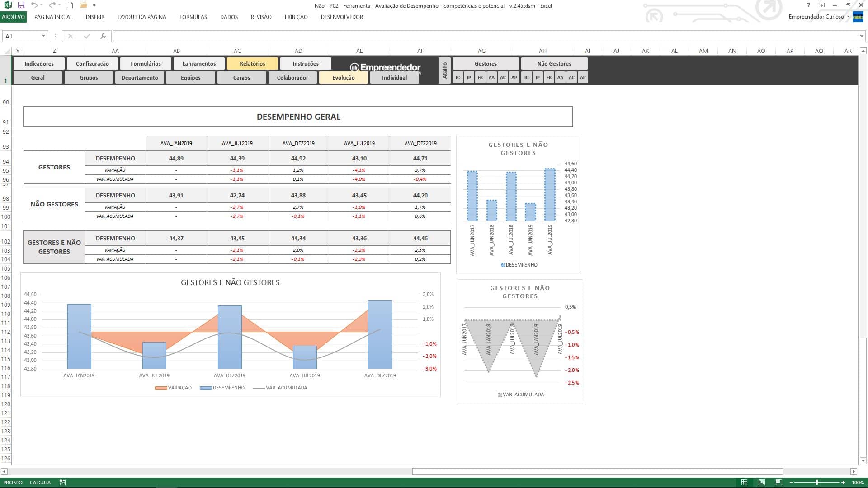
Task: Open the Undo history dropdown arrow
Action: [42, 5]
